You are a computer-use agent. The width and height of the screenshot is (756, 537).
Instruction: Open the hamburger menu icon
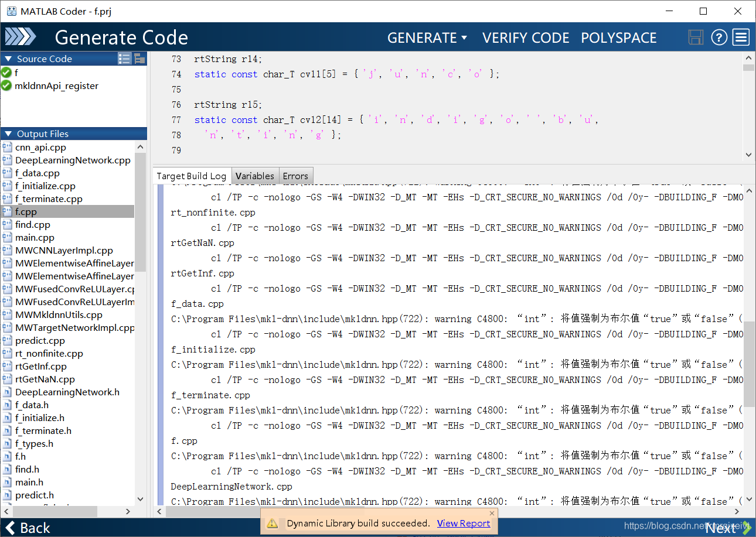[x=741, y=37]
